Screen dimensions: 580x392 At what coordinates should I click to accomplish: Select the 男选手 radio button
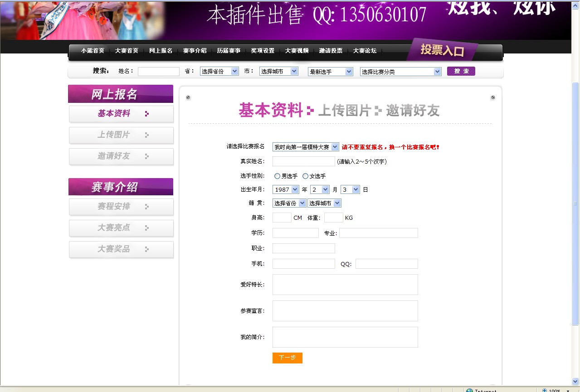click(277, 176)
